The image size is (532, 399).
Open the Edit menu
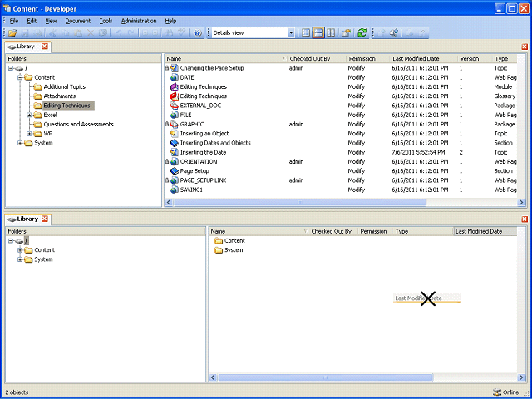tap(32, 21)
